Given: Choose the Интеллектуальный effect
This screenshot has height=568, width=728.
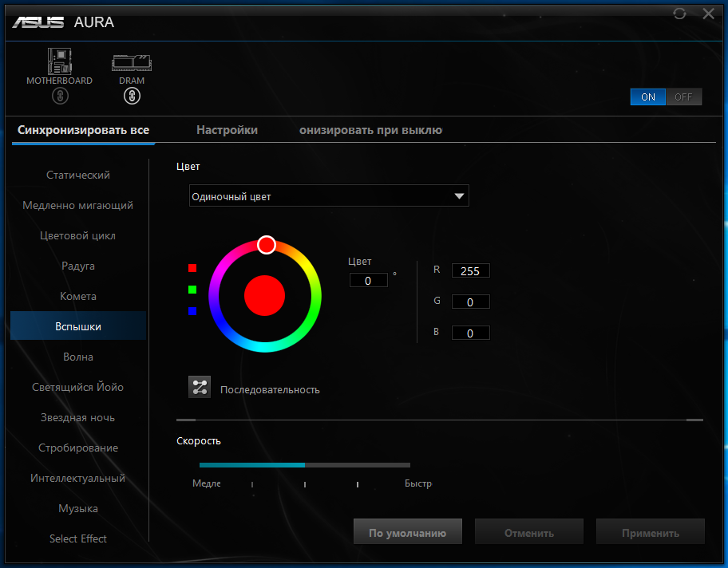Looking at the screenshot, I should pos(78,478).
